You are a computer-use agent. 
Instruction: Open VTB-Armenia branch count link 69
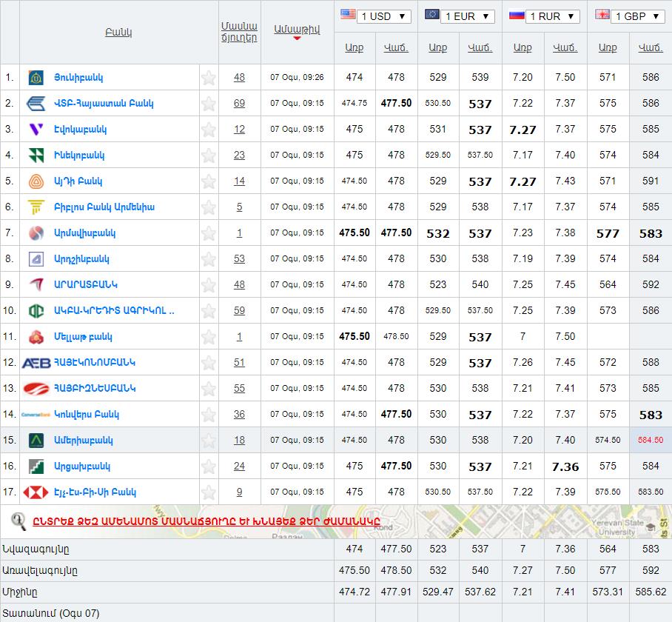pyautogui.click(x=239, y=104)
